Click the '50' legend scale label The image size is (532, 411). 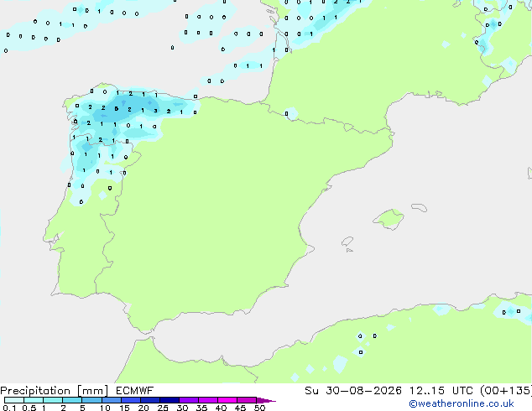coord(260,408)
